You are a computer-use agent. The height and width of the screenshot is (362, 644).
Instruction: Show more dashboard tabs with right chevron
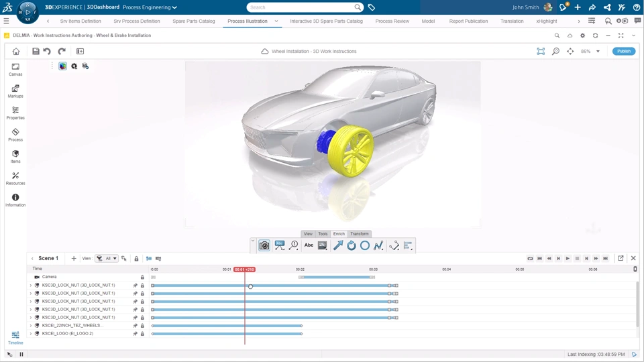(579, 21)
